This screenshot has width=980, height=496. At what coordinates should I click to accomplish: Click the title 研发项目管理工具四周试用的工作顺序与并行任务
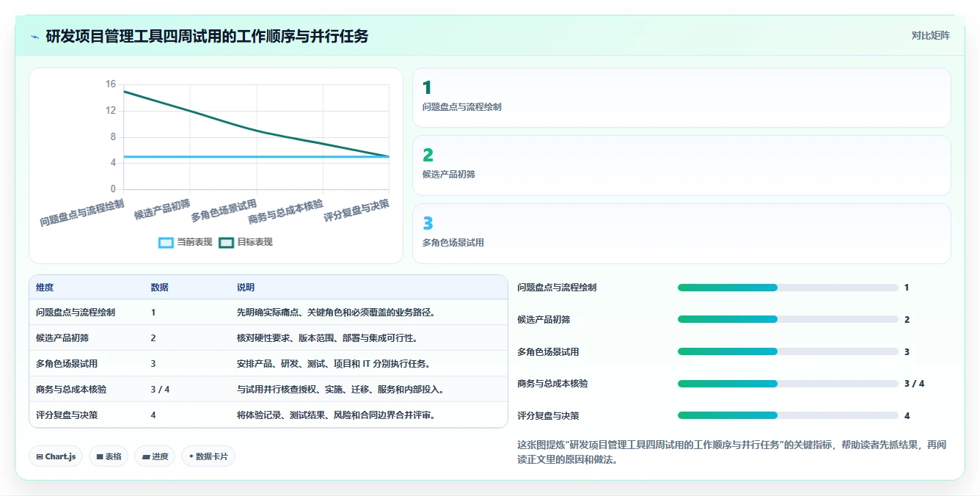coord(207,36)
